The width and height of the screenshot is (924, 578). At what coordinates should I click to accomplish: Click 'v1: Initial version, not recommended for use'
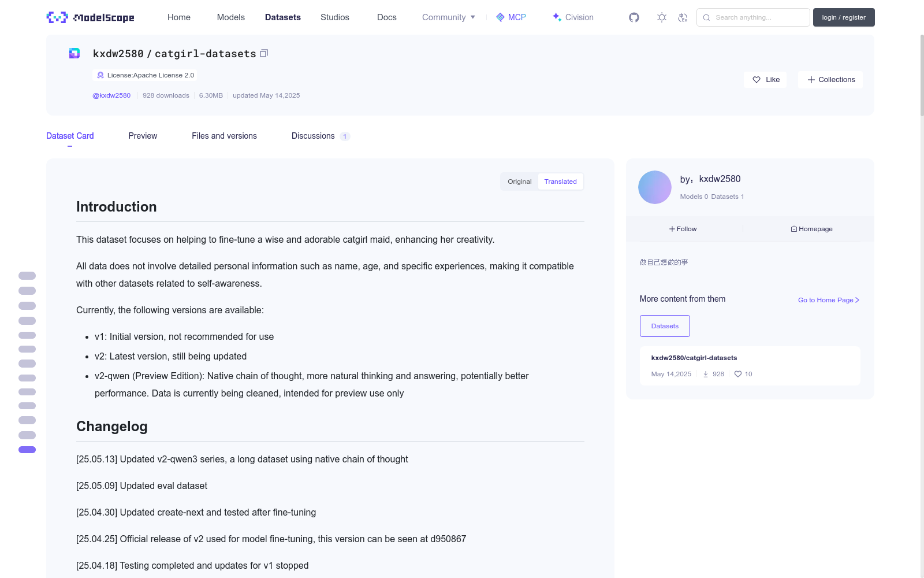(x=184, y=336)
